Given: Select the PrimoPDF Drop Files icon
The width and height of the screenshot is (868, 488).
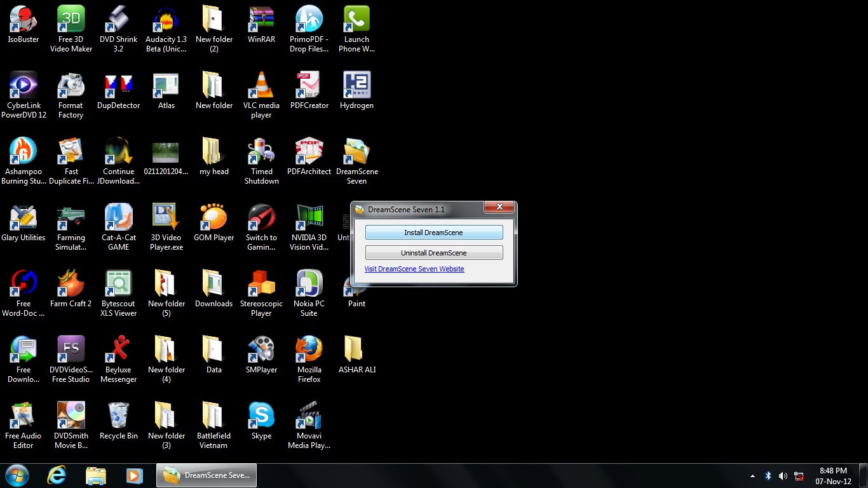Looking at the screenshot, I should (x=309, y=29).
